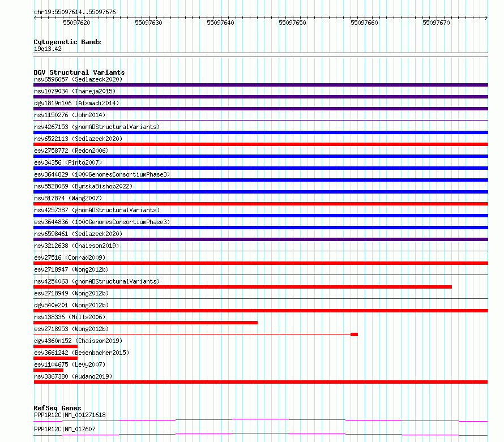Open the nsv138336 (Mills2006) label
The image size is (504, 442).
(70, 317)
